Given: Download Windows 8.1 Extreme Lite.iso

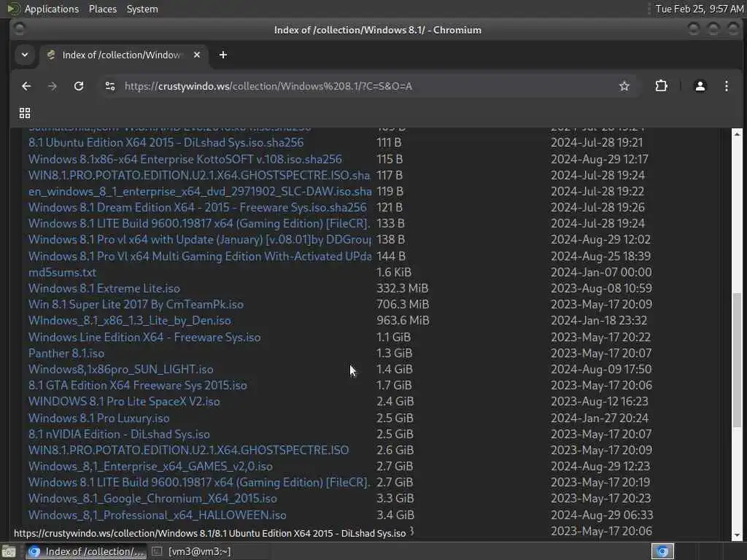Looking at the screenshot, I should [104, 289].
